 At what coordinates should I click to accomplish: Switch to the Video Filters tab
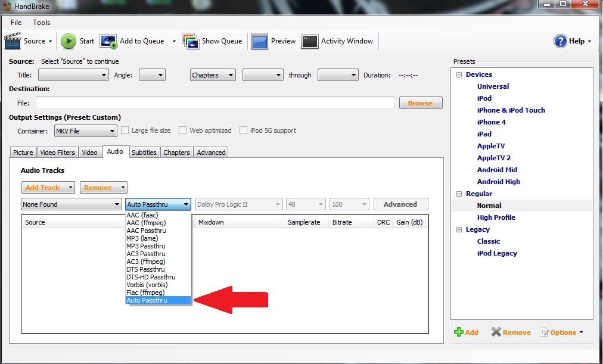click(x=57, y=152)
